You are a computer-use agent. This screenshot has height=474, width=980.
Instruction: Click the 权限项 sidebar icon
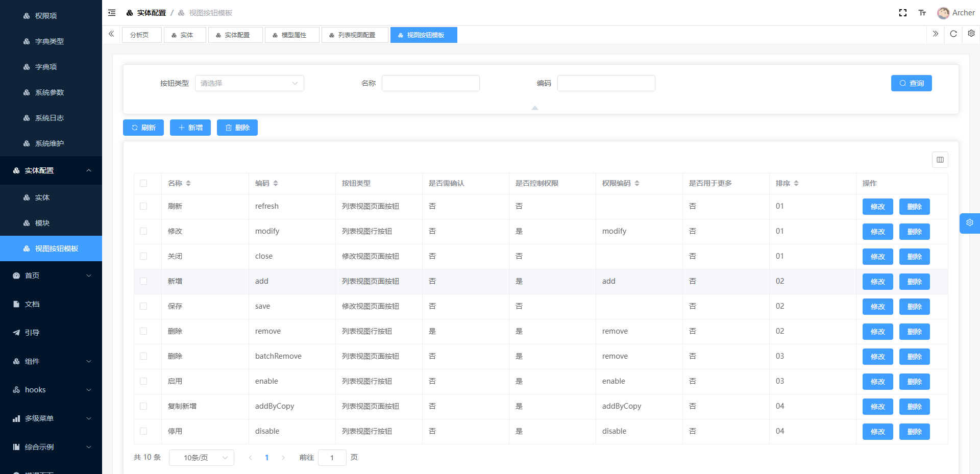click(27, 16)
